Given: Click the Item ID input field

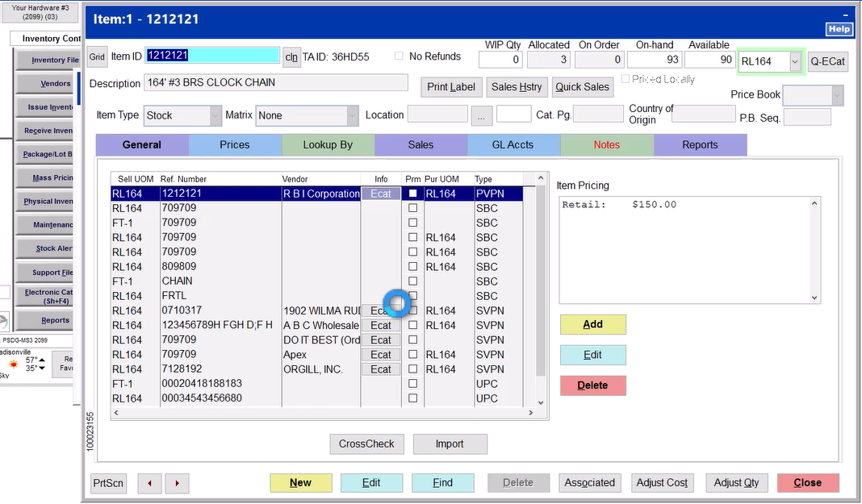Looking at the screenshot, I should coord(212,56).
